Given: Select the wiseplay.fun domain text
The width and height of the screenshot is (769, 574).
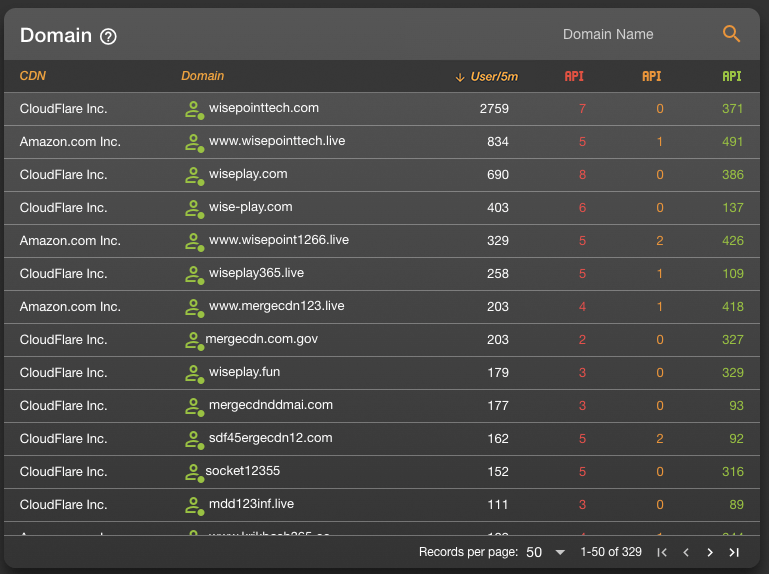Looking at the screenshot, I should (x=244, y=372).
